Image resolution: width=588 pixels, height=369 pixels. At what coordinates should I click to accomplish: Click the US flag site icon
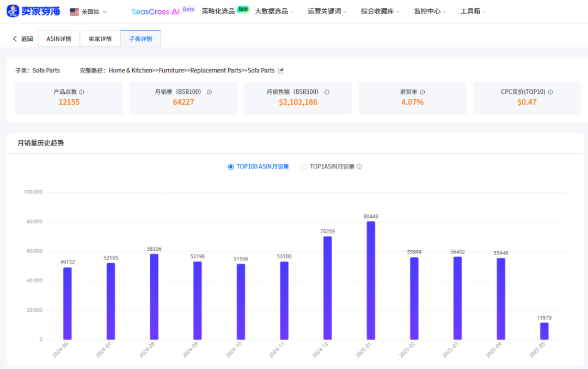75,11
